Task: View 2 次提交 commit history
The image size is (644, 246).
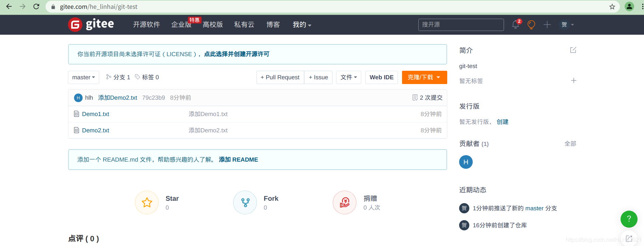Action: 427,98
